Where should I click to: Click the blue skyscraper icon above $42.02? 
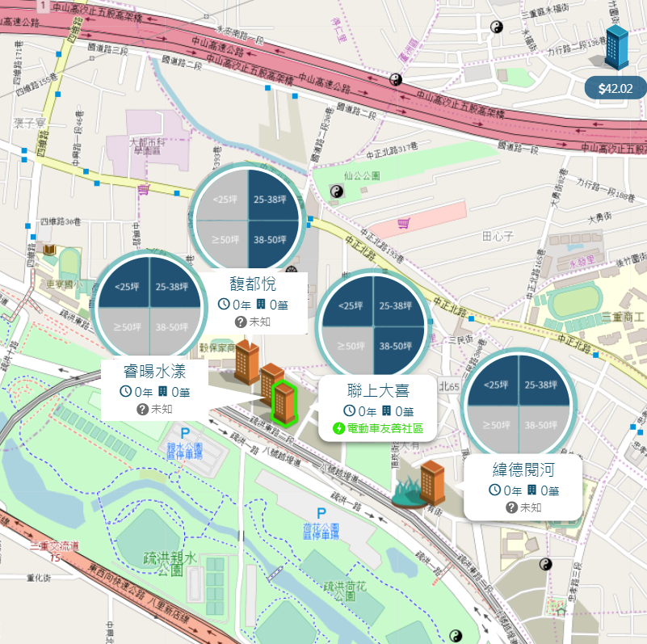[x=616, y=47]
